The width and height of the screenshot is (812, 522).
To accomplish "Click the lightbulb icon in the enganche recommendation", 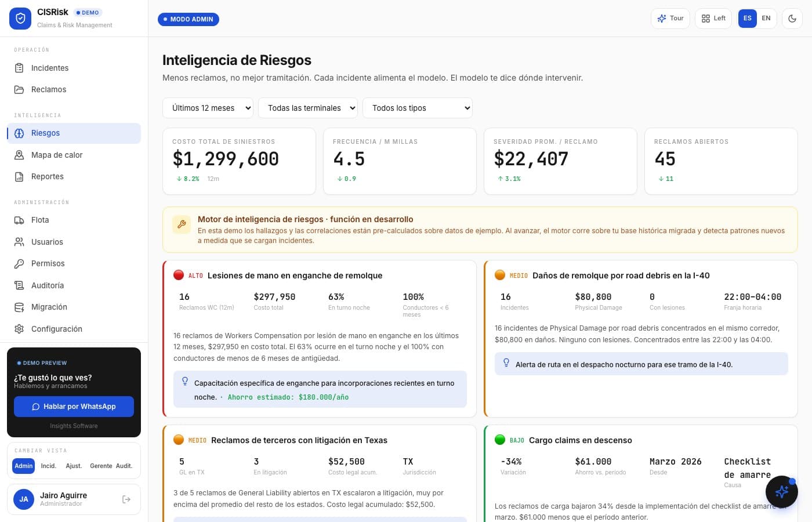I will tap(185, 382).
